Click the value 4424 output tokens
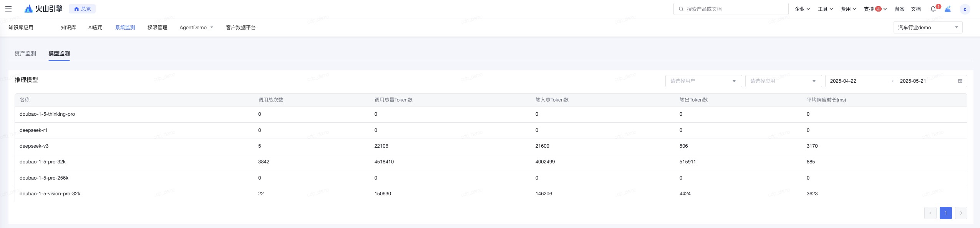This screenshot has width=980, height=228. point(685,194)
